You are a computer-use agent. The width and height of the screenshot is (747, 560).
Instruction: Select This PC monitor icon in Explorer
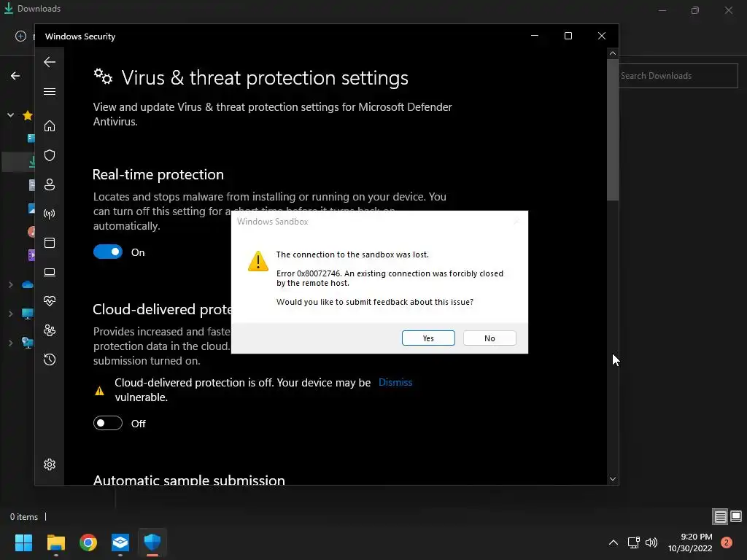(x=28, y=314)
